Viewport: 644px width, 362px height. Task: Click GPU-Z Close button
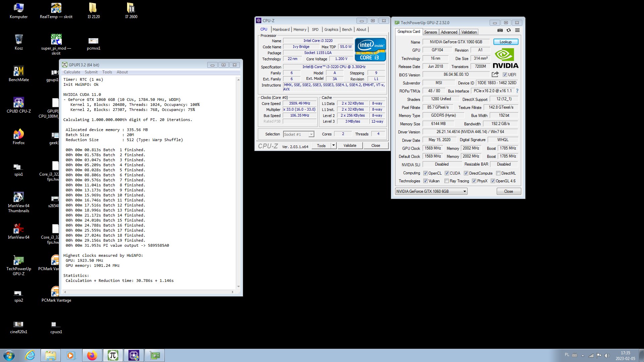pos(508,191)
